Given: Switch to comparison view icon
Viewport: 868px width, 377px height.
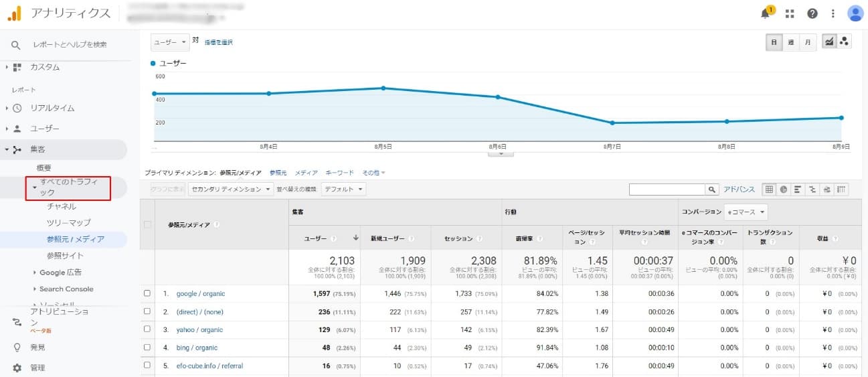Looking at the screenshot, I should [x=812, y=190].
